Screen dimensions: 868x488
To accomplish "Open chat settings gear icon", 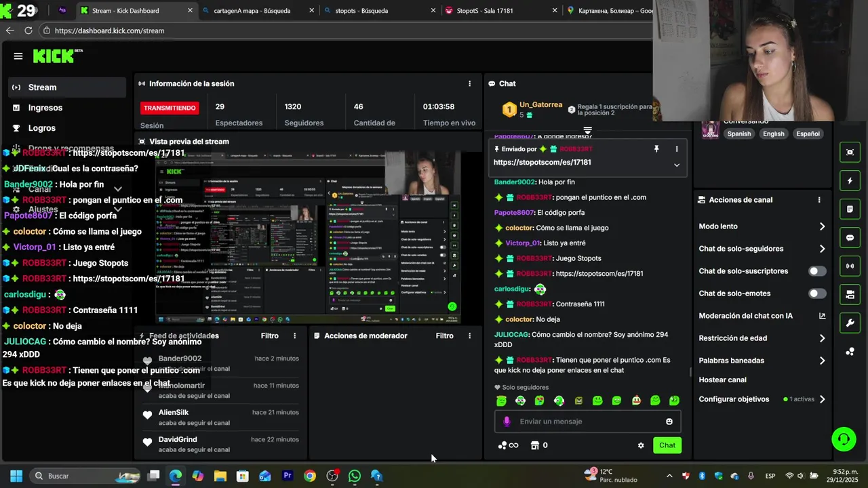I will coord(641,445).
